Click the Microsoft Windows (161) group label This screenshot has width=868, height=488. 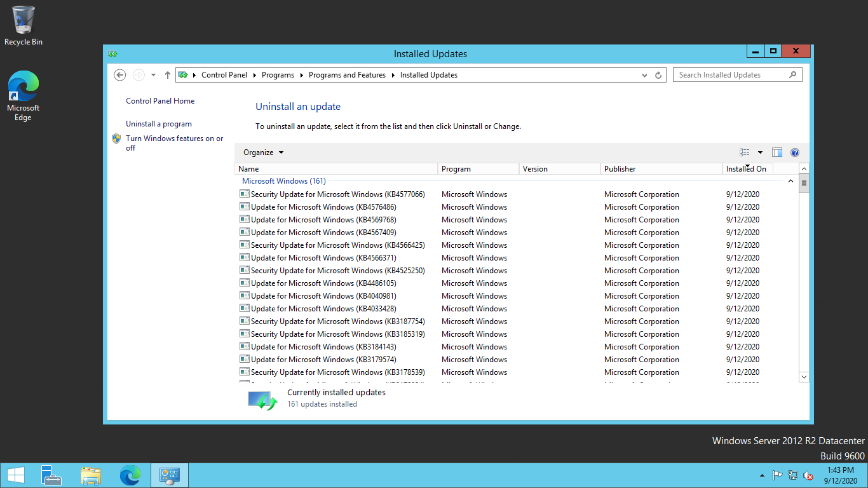284,181
